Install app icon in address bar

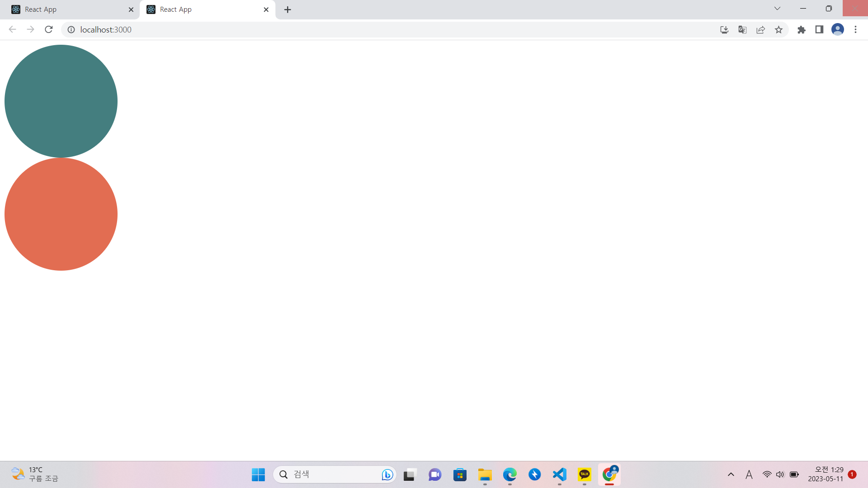[x=724, y=29]
